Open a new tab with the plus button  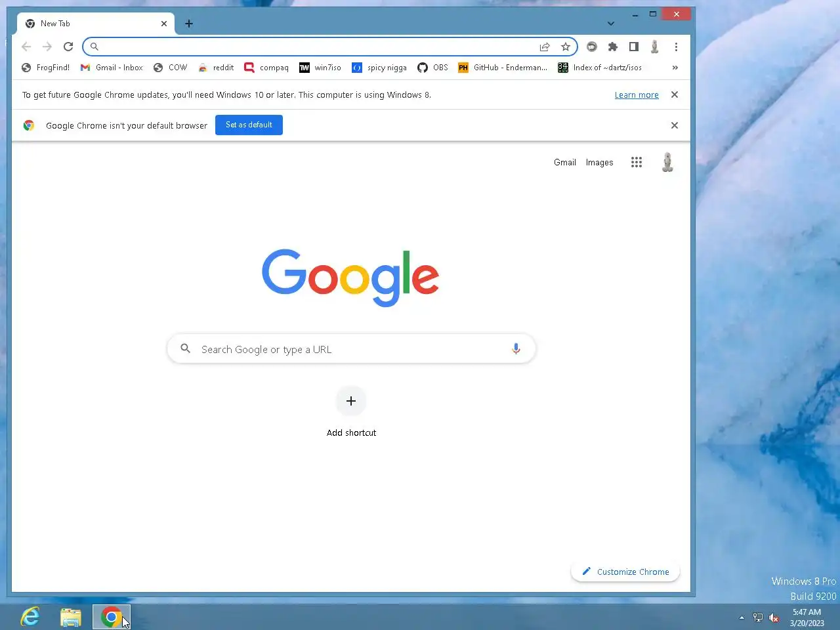click(189, 24)
